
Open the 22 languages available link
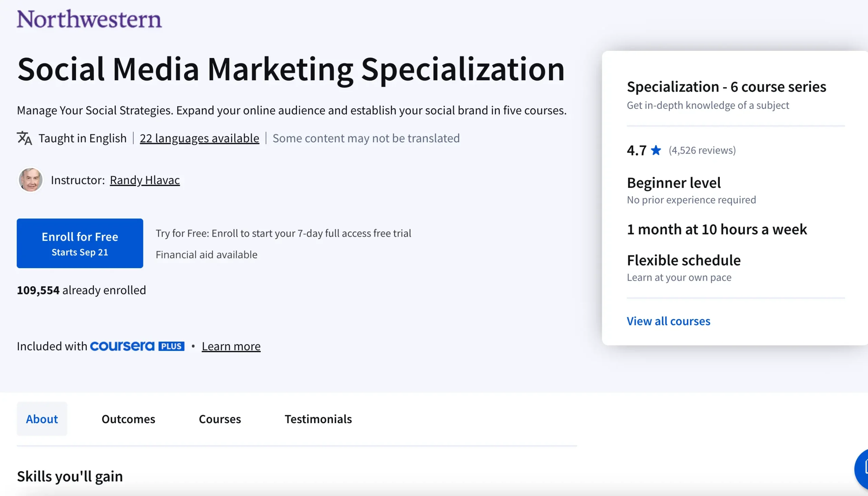tap(199, 138)
